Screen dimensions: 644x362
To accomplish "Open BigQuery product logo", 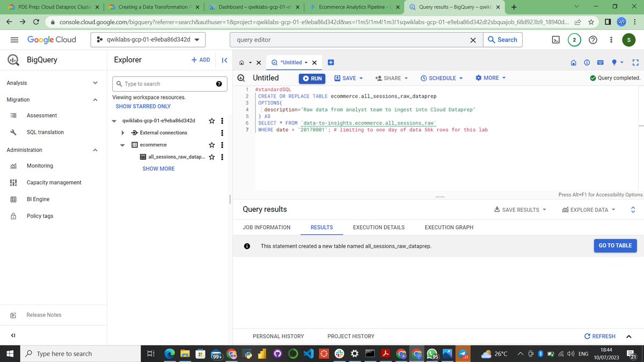I will point(14,60).
